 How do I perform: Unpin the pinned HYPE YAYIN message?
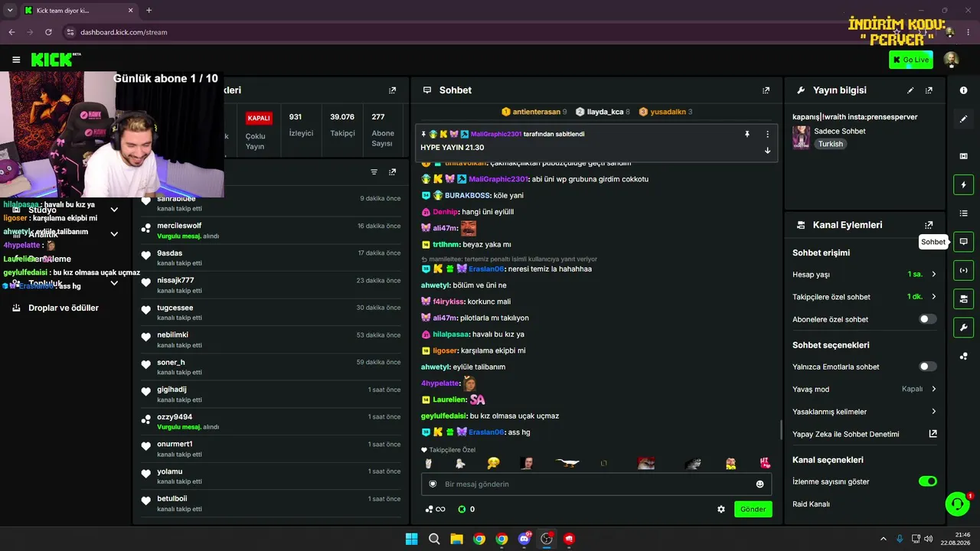[x=747, y=134]
